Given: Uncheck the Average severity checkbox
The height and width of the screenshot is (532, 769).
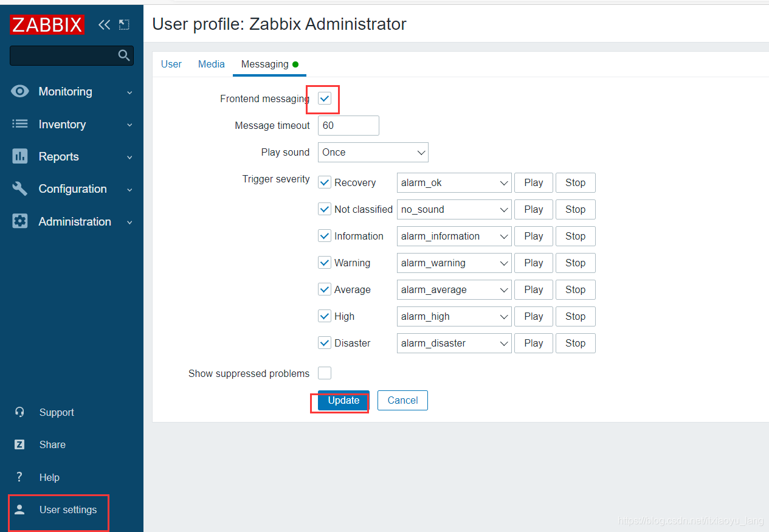Looking at the screenshot, I should pos(325,289).
